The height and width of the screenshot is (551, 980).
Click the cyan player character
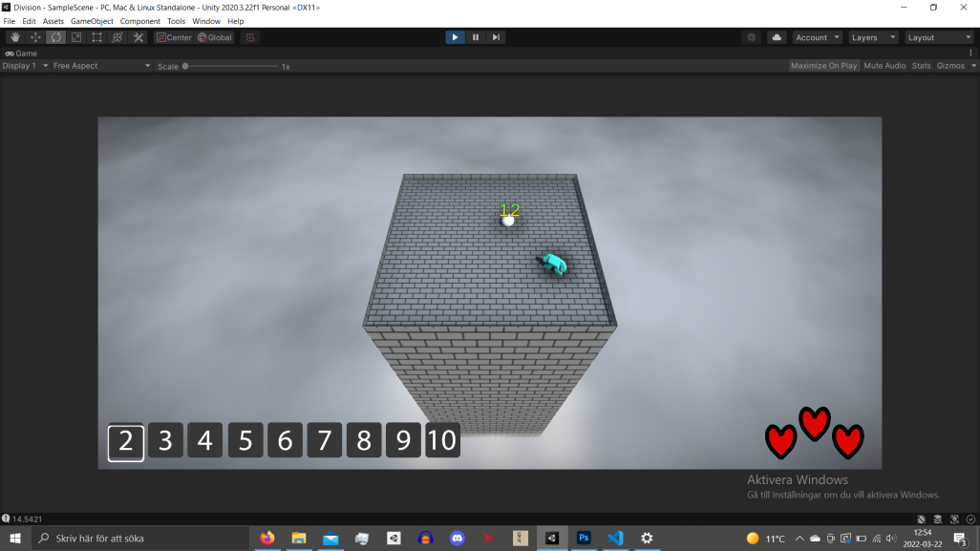click(x=552, y=265)
